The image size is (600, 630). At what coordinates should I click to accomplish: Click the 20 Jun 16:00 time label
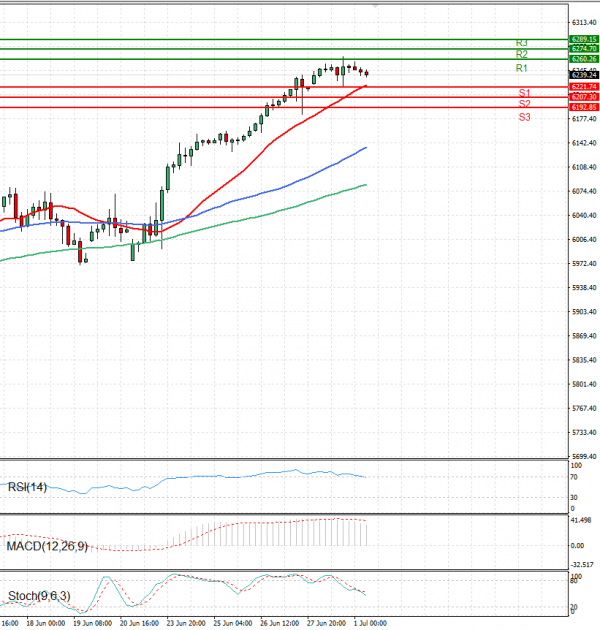click(139, 623)
